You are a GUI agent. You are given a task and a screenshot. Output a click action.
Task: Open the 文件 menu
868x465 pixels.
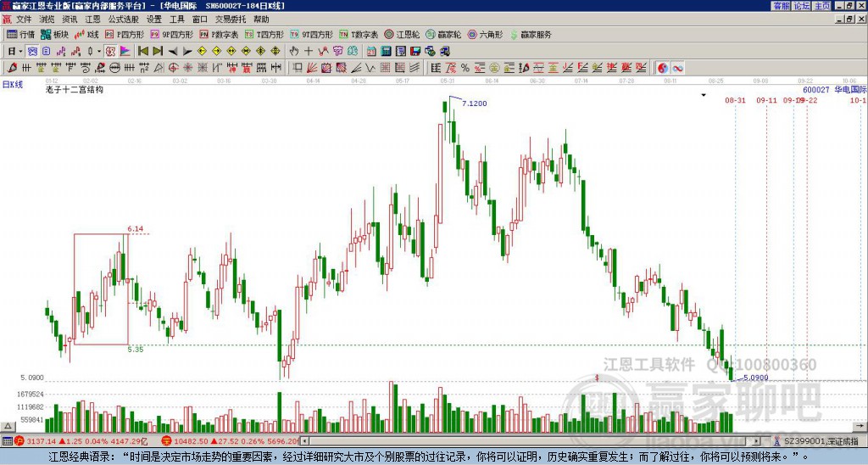(x=24, y=20)
